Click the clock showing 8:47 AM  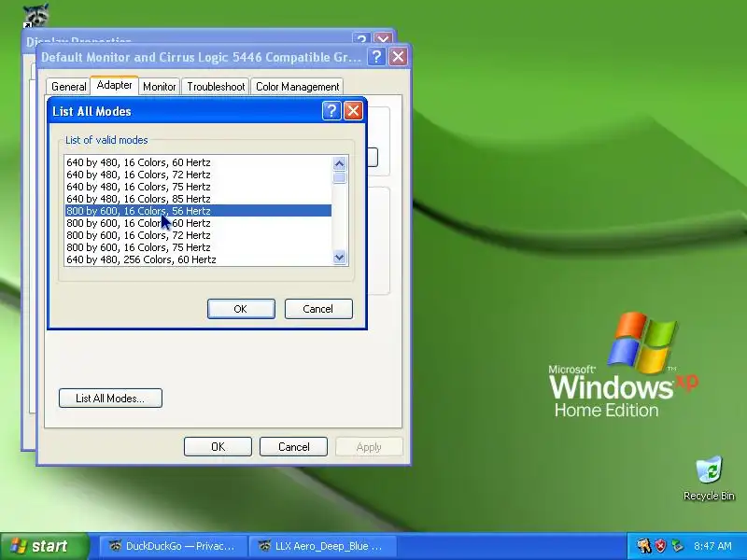point(712,546)
